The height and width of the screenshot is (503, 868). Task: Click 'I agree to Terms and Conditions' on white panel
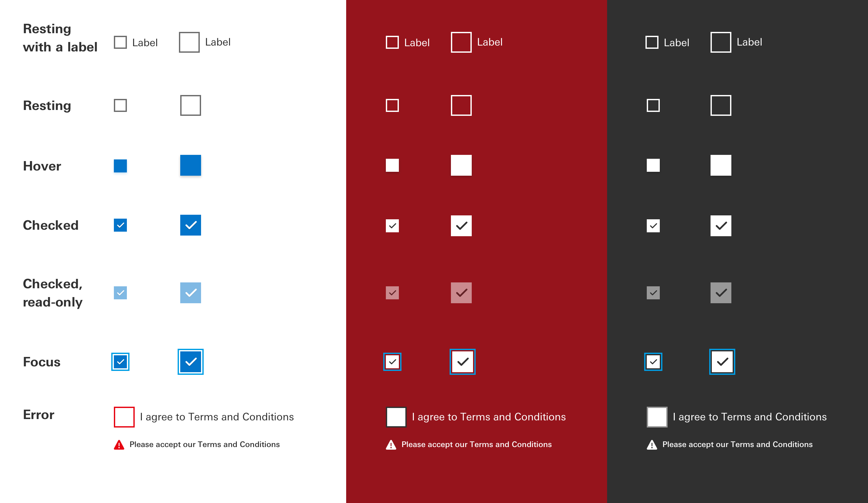point(217,417)
